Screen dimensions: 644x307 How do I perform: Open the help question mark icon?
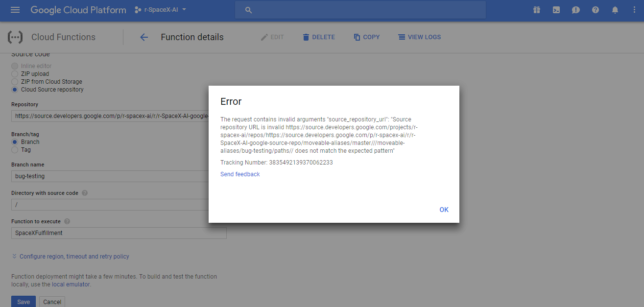coord(596,10)
